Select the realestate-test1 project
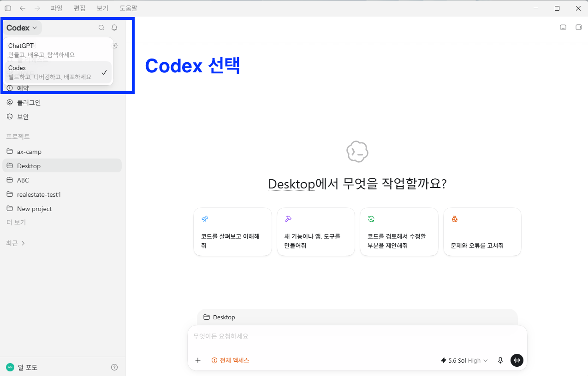The image size is (588, 376). coord(62,194)
